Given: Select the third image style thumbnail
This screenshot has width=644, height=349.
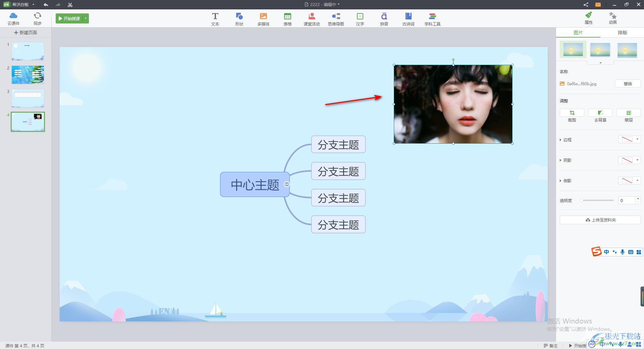Looking at the screenshot, I should click(627, 50).
